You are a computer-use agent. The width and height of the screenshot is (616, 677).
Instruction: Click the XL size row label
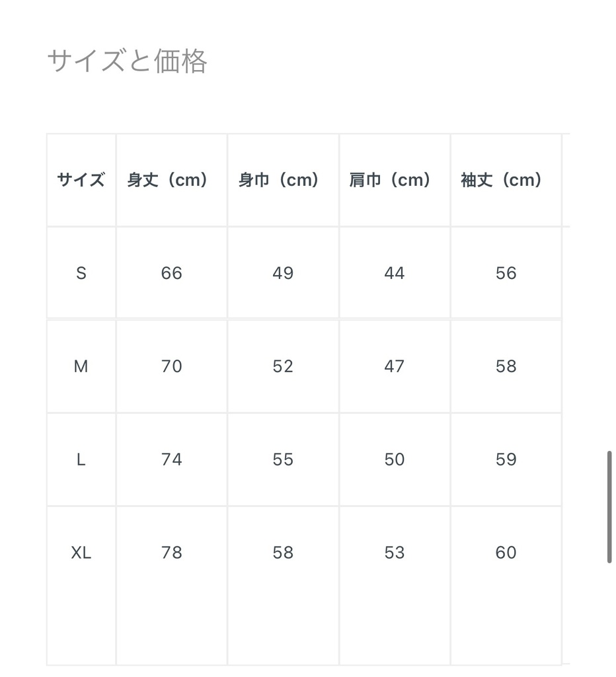[81, 553]
